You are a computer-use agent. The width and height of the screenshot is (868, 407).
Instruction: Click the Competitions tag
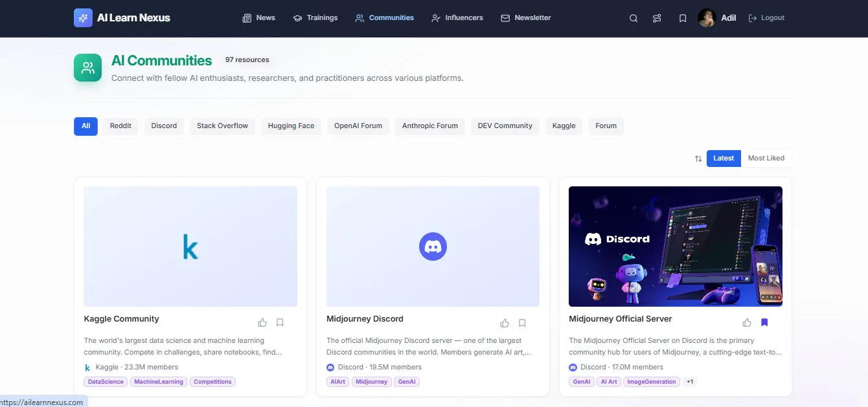pos(212,382)
